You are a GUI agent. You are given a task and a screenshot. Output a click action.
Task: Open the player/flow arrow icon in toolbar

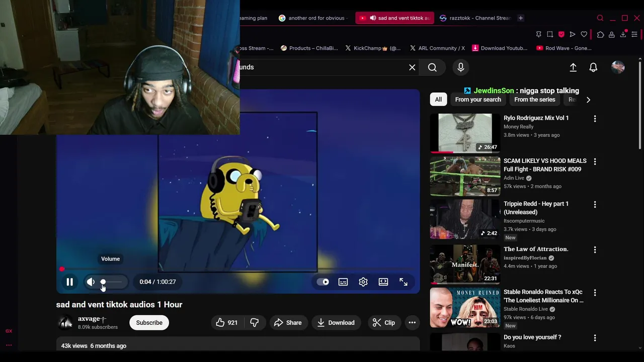(573, 34)
